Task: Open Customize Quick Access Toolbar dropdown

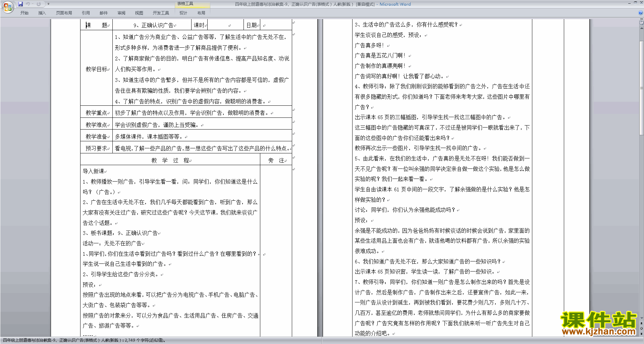Action: coord(48,4)
